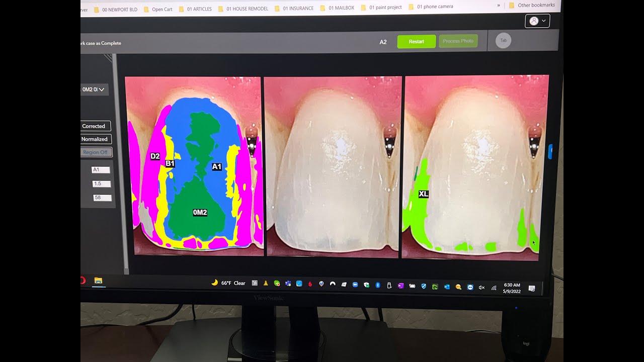The width and height of the screenshot is (644, 362).
Task: Open the notification center icon
Action: click(532, 288)
